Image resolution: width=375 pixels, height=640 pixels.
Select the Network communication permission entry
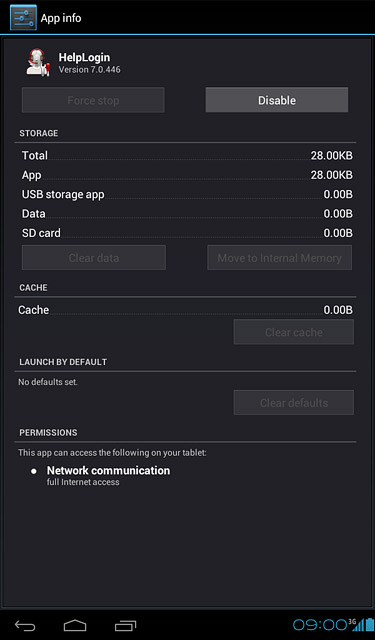click(108, 475)
